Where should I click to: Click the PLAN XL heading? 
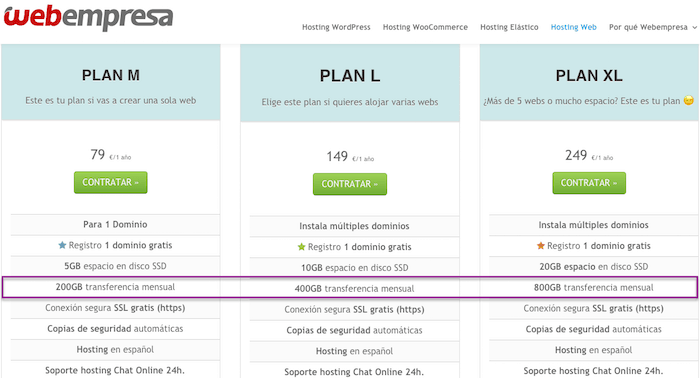coord(589,75)
